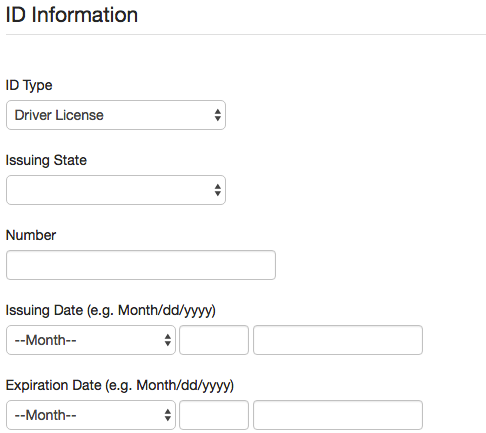Image resolution: width=486 pixels, height=433 pixels.
Task: Click the arrows icon on Expiration Date month select
Action: (x=168, y=415)
